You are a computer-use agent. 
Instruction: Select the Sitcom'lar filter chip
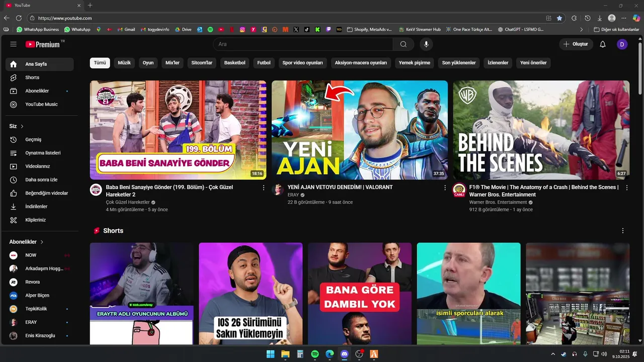[x=202, y=63]
